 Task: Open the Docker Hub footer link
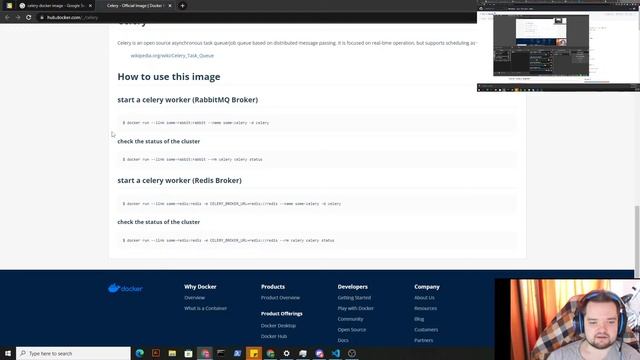[x=273, y=336]
